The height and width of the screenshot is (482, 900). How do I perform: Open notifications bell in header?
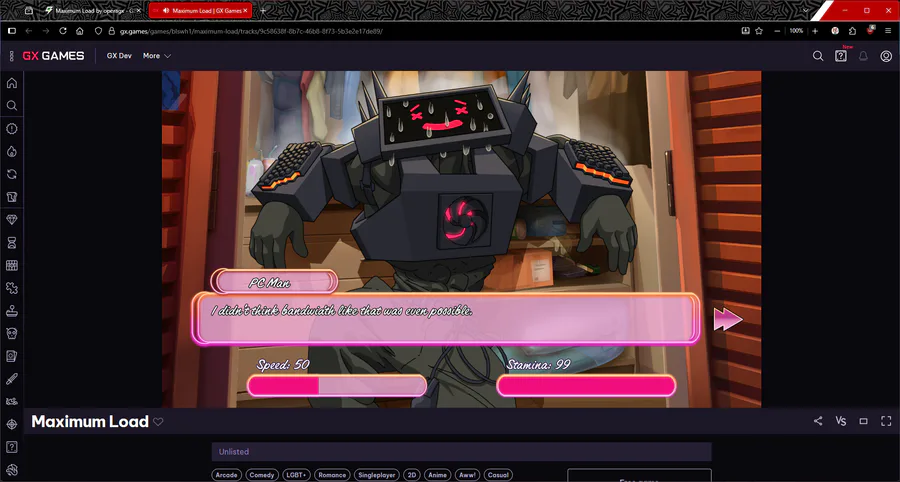[863, 56]
